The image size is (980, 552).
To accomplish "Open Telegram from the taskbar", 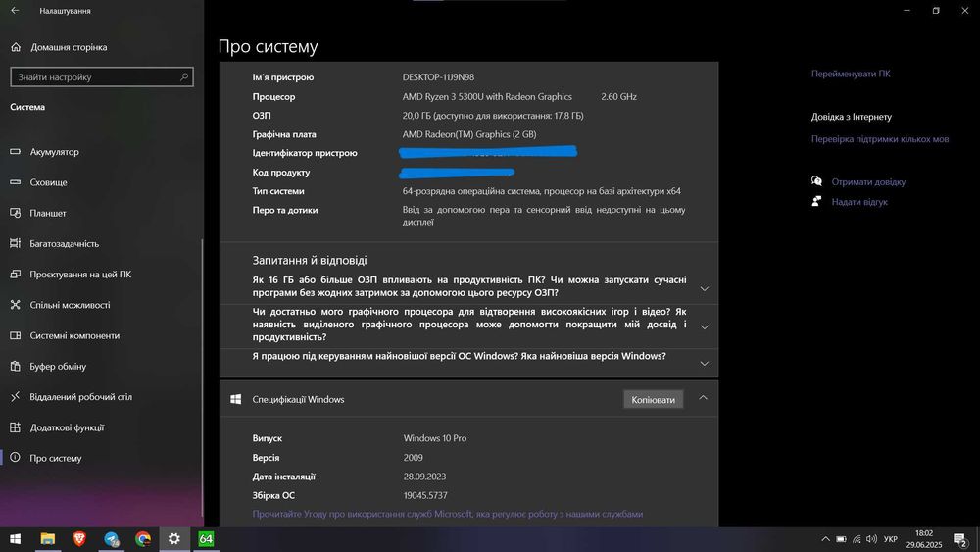I will [112, 539].
